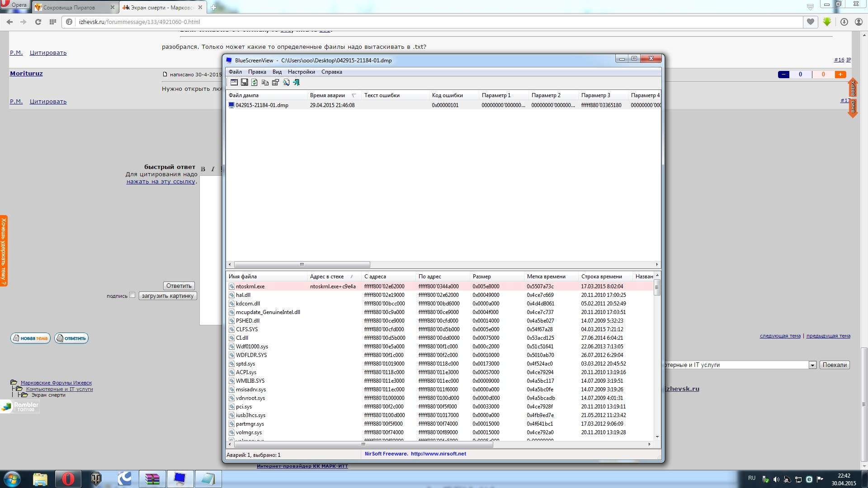This screenshot has height=488, width=868.
Task: Sort by Адрес в стеке column header
Action: pyautogui.click(x=327, y=277)
